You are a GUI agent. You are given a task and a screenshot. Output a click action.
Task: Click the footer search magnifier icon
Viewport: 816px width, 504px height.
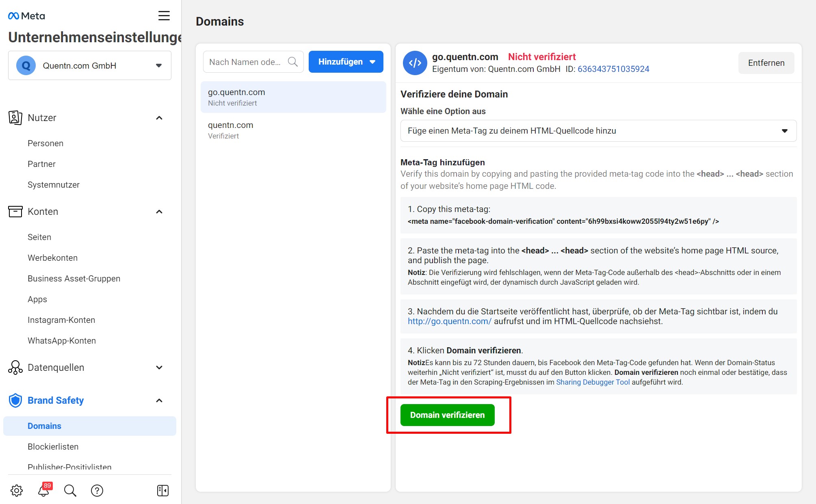[x=70, y=491]
